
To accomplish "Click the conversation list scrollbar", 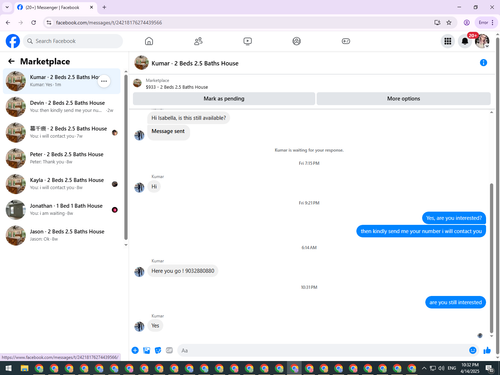I will 126,157.
